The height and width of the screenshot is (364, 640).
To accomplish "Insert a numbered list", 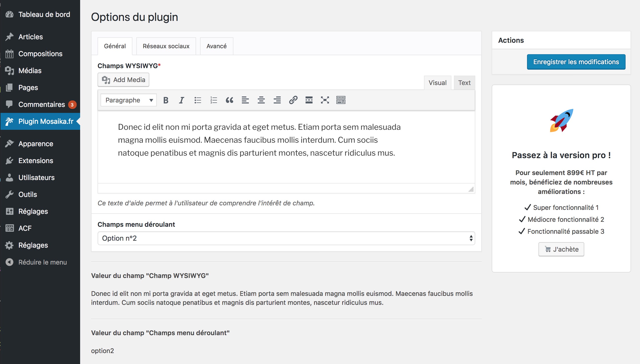I will pos(213,100).
